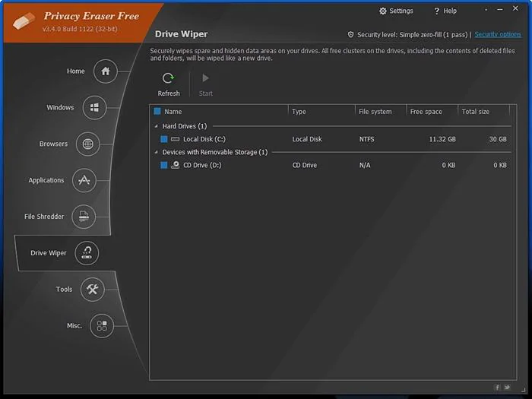Image resolution: width=532 pixels, height=399 pixels.
Task: Open Help text button
Action: tap(450, 11)
